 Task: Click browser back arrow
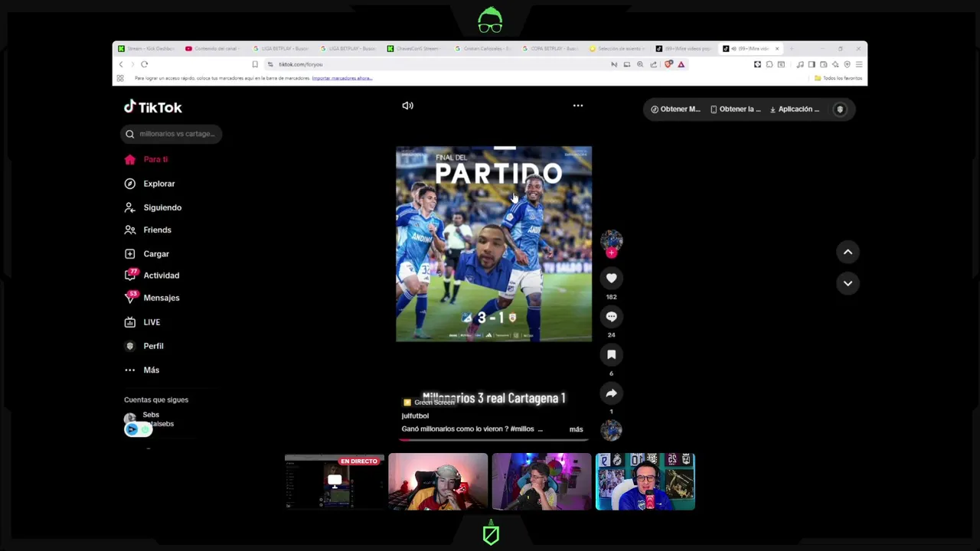[x=121, y=64]
